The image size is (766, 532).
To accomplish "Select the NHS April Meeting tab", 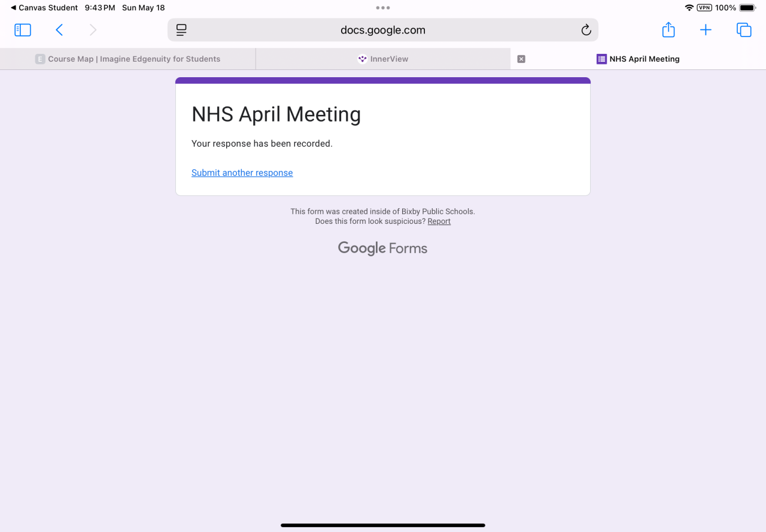I will [x=638, y=59].
